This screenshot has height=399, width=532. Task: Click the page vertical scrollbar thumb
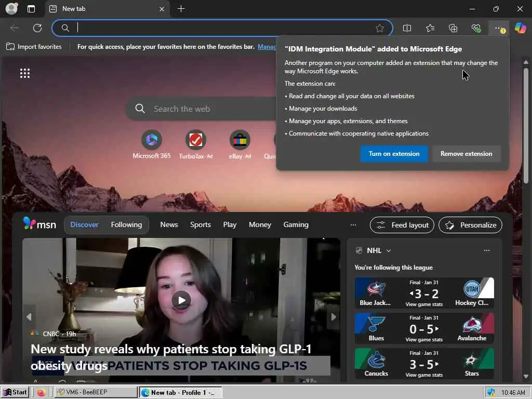(526, 126)
